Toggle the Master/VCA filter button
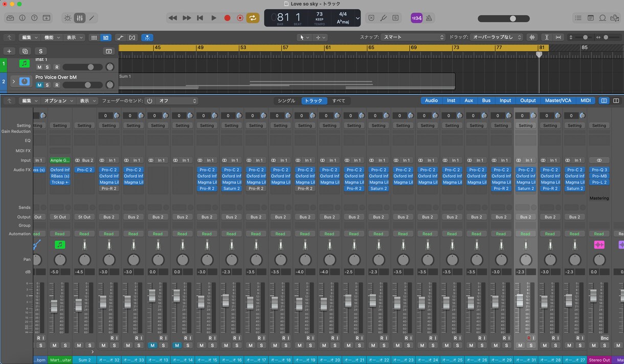624x364 pixels. click(x=558, y=101)
